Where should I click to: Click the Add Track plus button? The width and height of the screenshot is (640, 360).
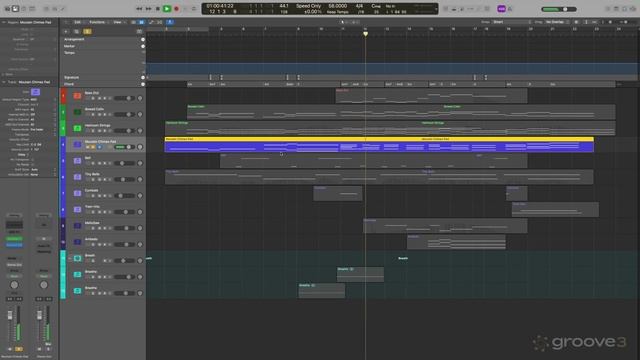tap(66, 31)
